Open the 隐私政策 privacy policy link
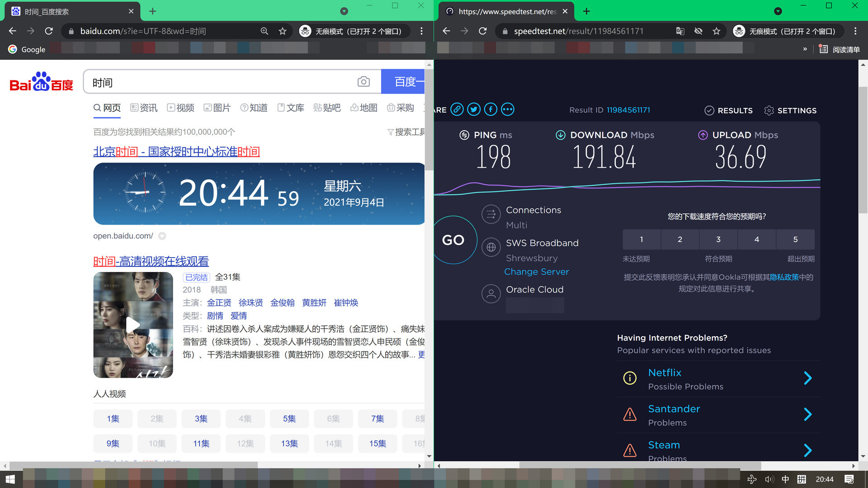Screen dimensions: 868x488 [x=784, y=277]
